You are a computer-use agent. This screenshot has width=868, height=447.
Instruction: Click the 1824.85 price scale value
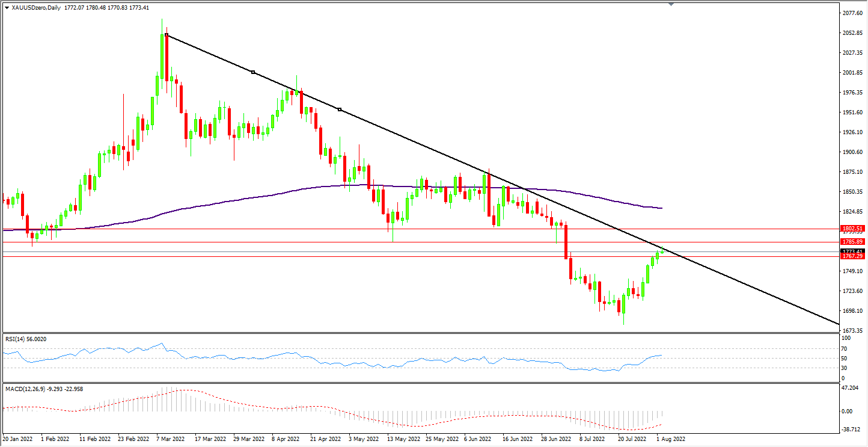tap(854, 212)
